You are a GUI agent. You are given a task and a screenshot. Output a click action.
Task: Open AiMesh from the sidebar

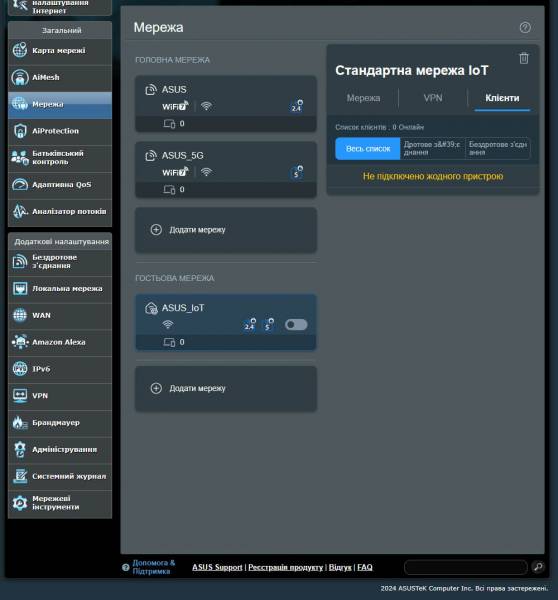[60, 78]
